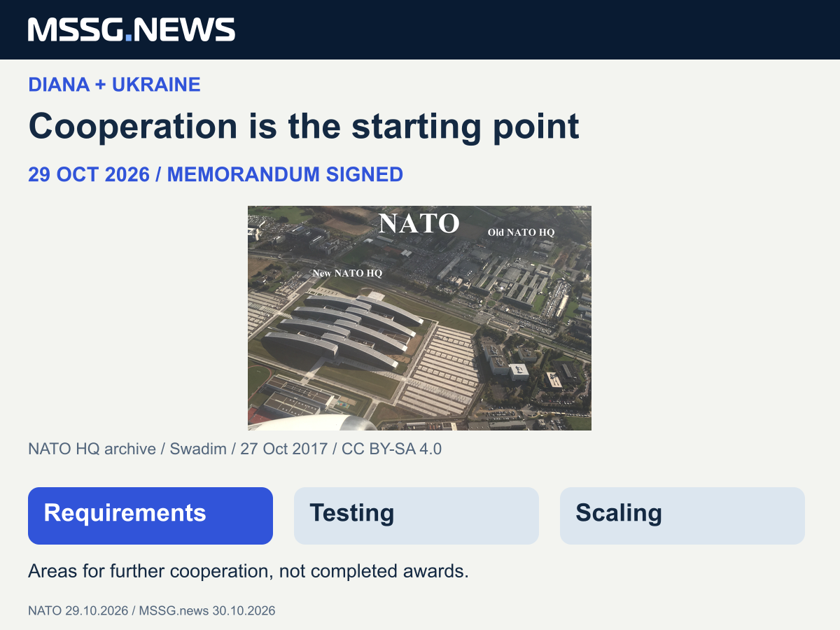Viewport: 840px width, 630px height.
Task: Click the text 'Areas for further cooperation, not completed awards.'
Action: tap(248, 571)
